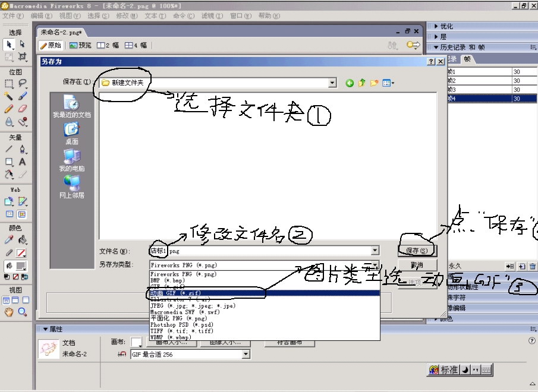Select the Pen tool
This screenshot has height=392, width=538.
[x=23, y=149]
